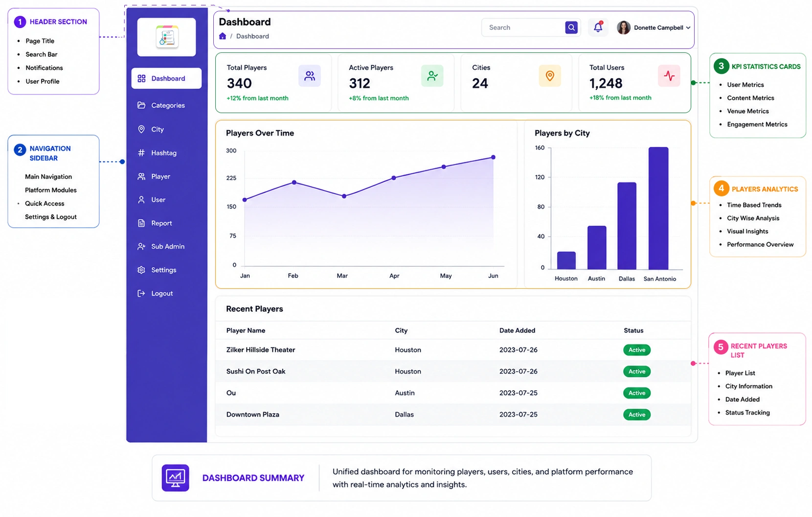Click the Dashboard grid icon in sidebar
The image size is (812, 517).
pyautogui.click(x=141, y=78)
